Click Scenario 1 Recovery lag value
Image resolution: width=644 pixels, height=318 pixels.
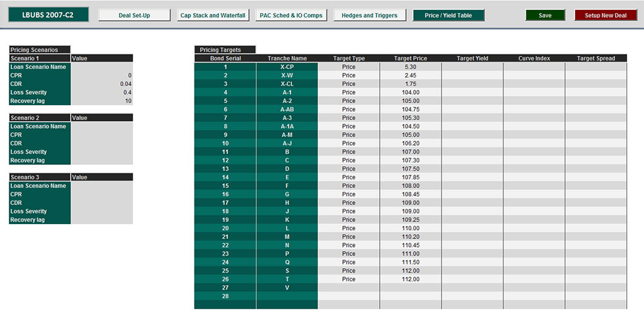tap(102, 101)
